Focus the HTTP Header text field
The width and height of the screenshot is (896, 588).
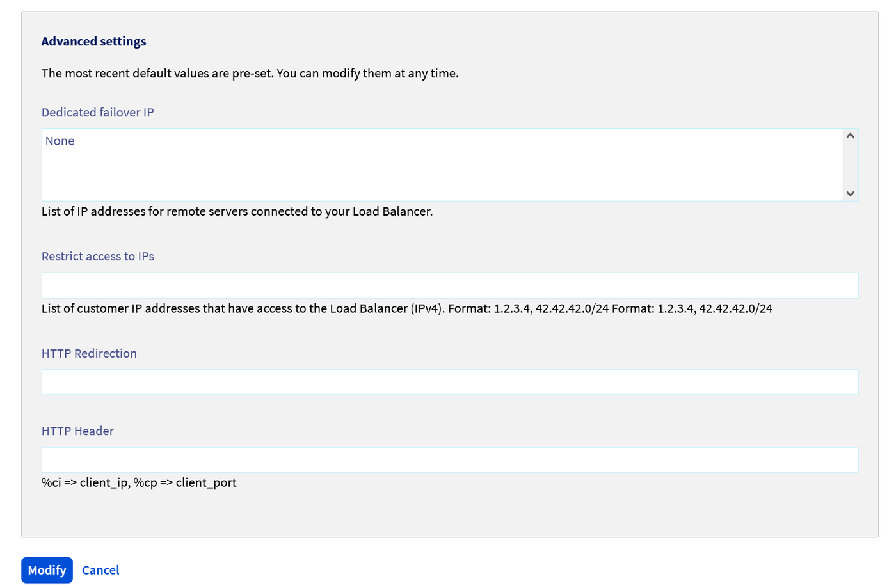point(449,460)
